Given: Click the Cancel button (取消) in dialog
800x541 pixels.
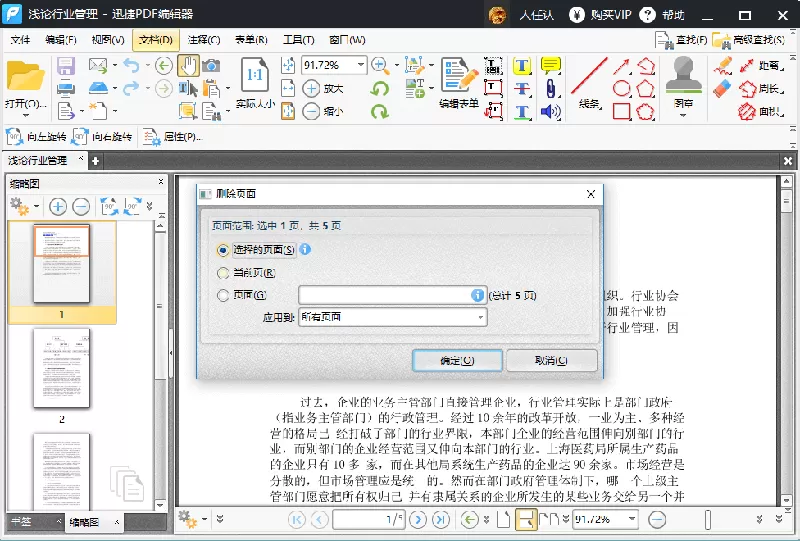Looking at the screenshot, I should 551,360.
